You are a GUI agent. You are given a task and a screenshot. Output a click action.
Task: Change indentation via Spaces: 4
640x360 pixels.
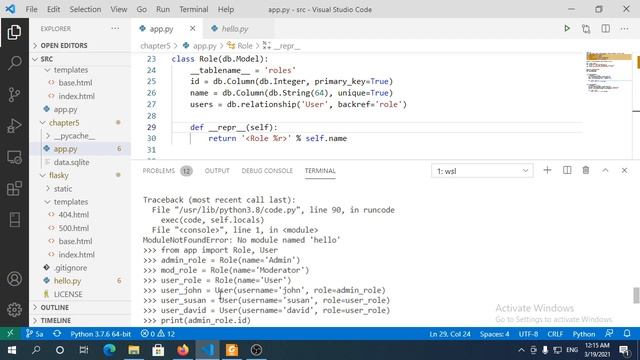(x=494, y=333)
